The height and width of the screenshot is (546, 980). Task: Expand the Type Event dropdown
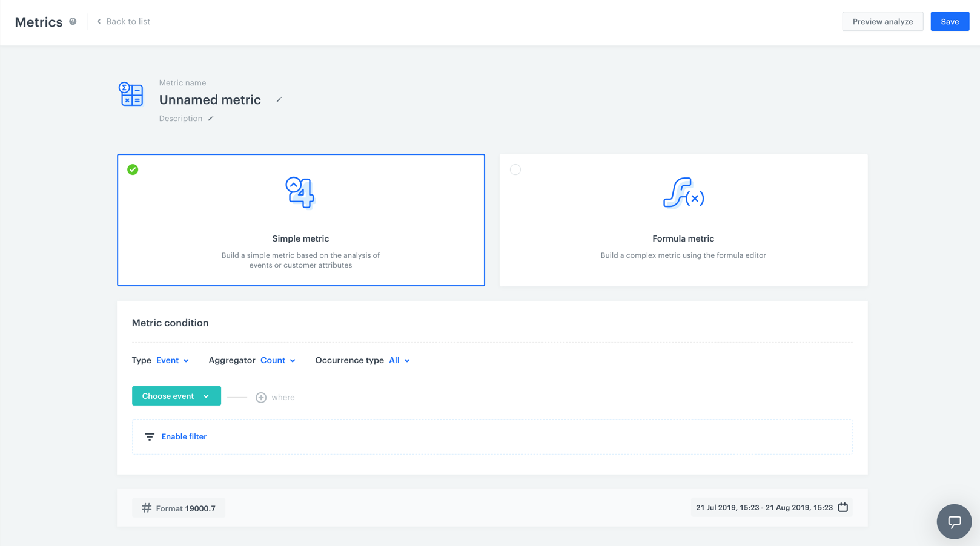click(173, 360)
